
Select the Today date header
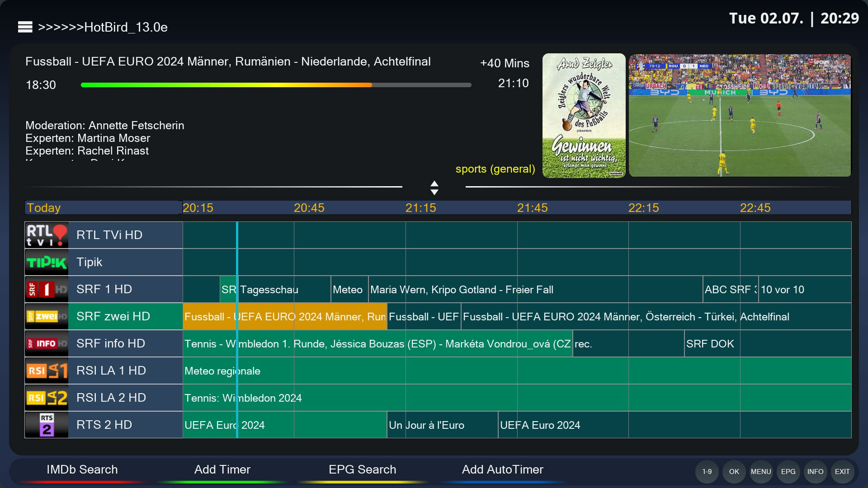[103, 208]
